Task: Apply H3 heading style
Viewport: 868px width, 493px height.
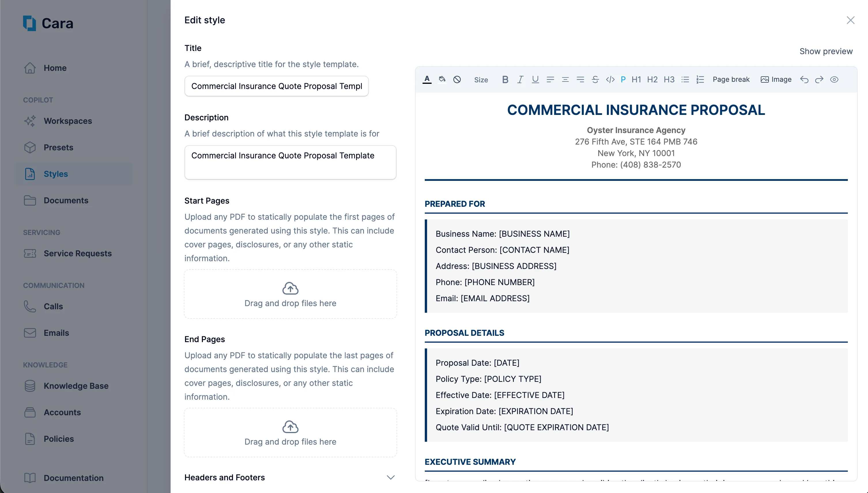Action: [x=669, y=79]
